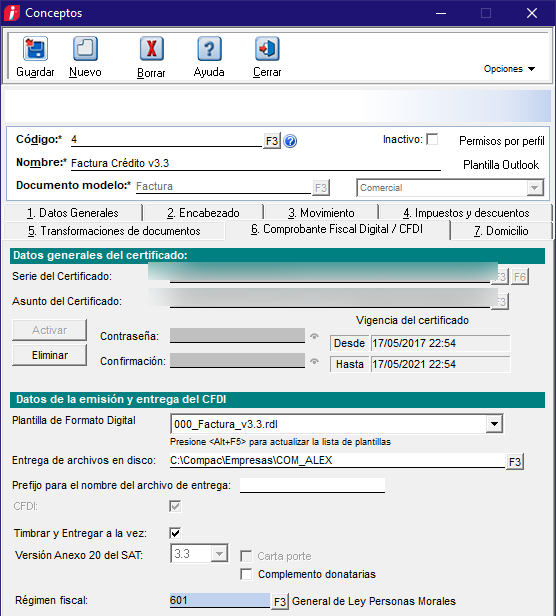This screenshot has height=616, width=556.
Task: Click F6 button next to Serie del Certificado
Action: click(x=520, y=277)
